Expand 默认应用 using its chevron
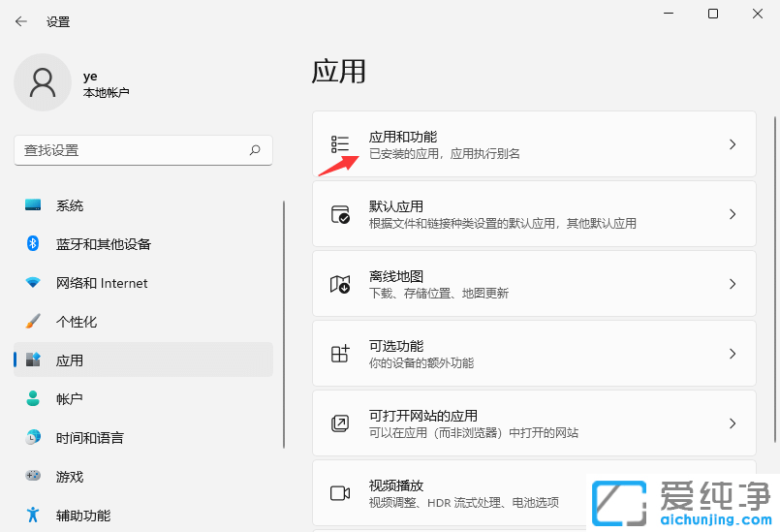Screen dimensions: 780x532 733,214
